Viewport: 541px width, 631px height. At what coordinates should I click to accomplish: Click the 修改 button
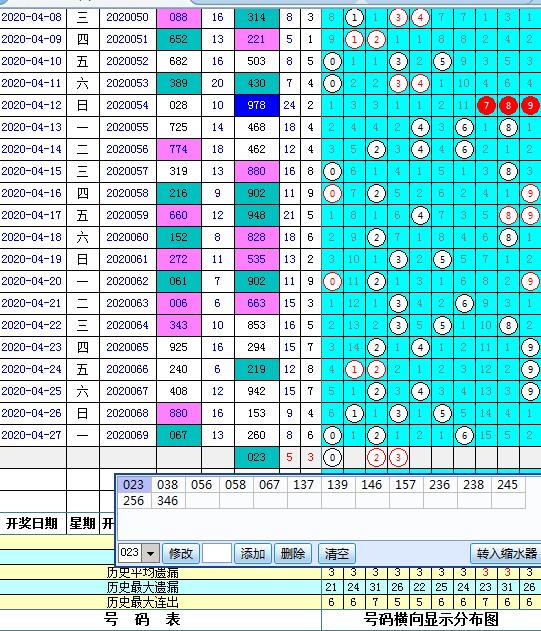coord(181,554)
